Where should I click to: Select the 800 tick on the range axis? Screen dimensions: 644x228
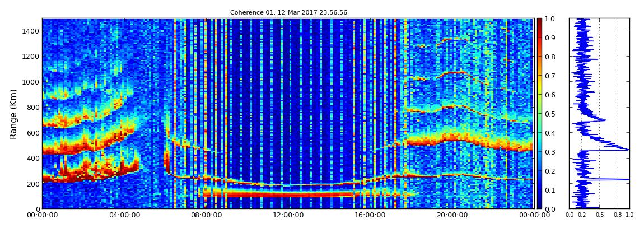point(32,107)
